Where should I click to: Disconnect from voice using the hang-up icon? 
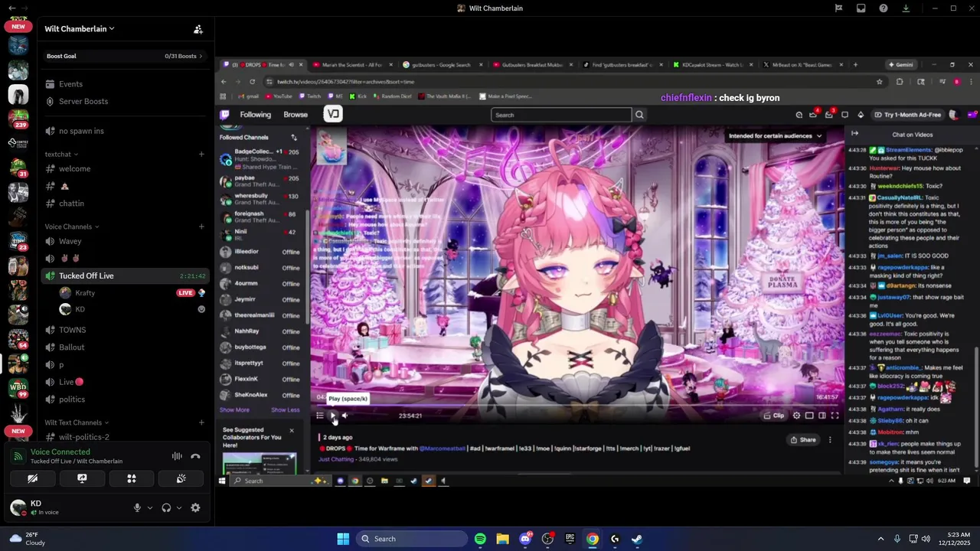pos(195,456)
